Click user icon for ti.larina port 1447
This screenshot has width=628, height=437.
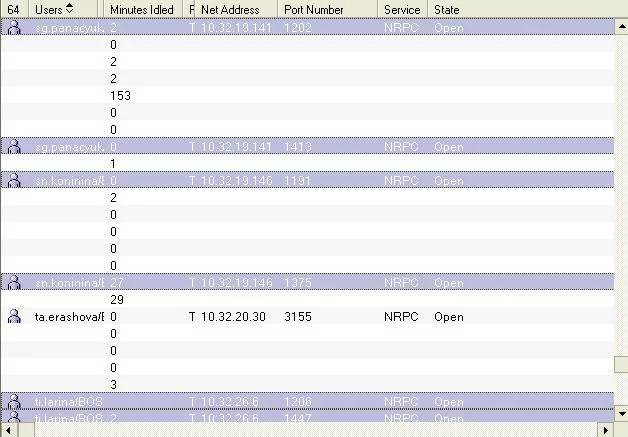pyautogui.click(x=14, y=418)
